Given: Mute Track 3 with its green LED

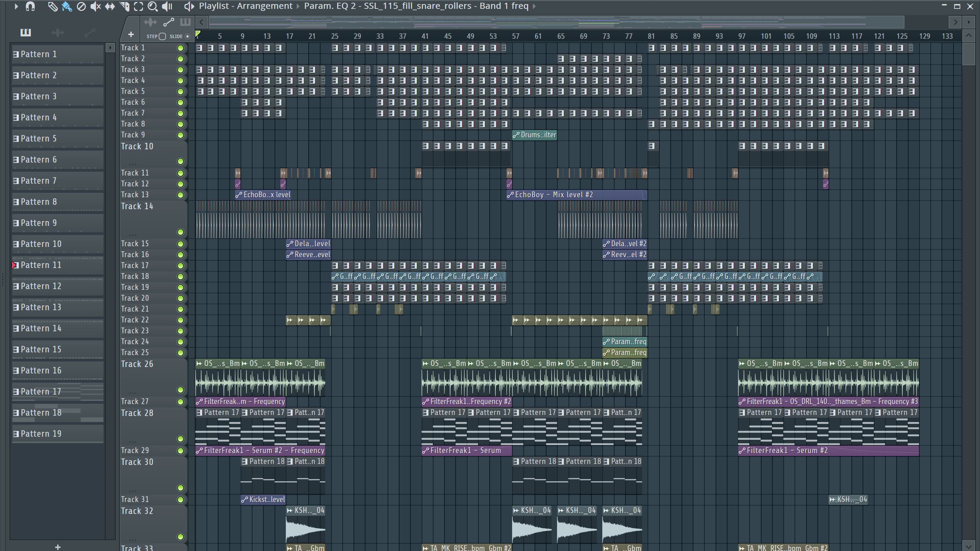Looking at the screenshot, I should tap(180, 70).
